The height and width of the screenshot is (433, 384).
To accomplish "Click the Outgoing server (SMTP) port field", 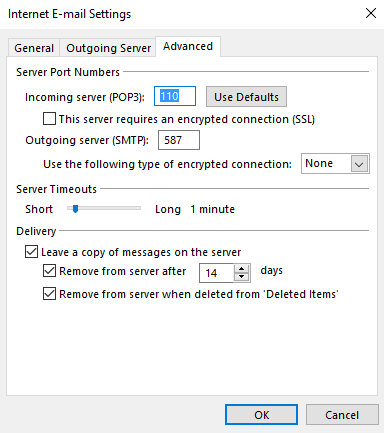I will point(179,140).
